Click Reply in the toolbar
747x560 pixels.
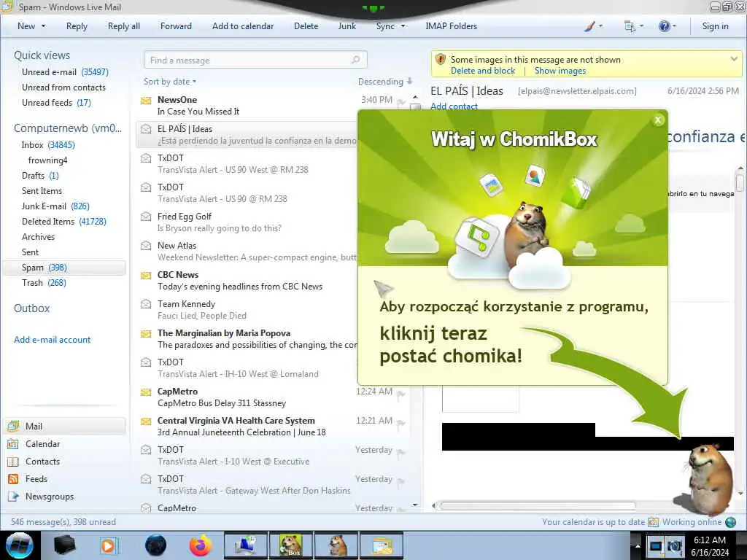click(77, 26)
